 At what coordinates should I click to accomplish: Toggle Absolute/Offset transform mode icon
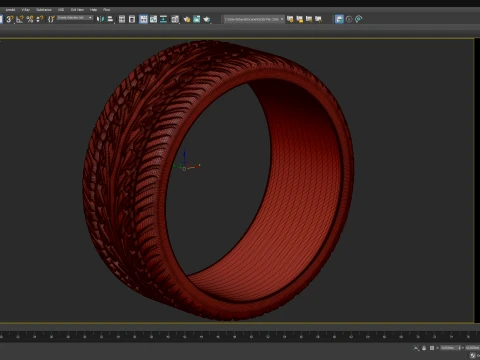coord(432,348)
